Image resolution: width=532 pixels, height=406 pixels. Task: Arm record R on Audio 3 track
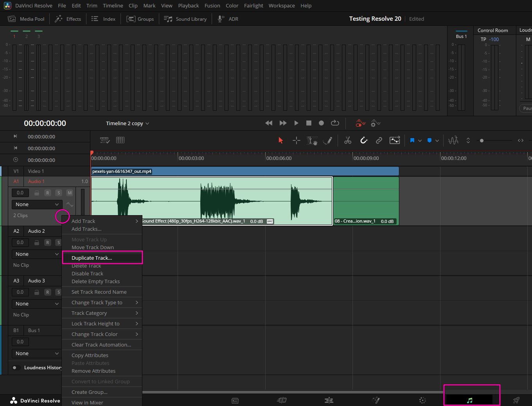coord(48,292)
